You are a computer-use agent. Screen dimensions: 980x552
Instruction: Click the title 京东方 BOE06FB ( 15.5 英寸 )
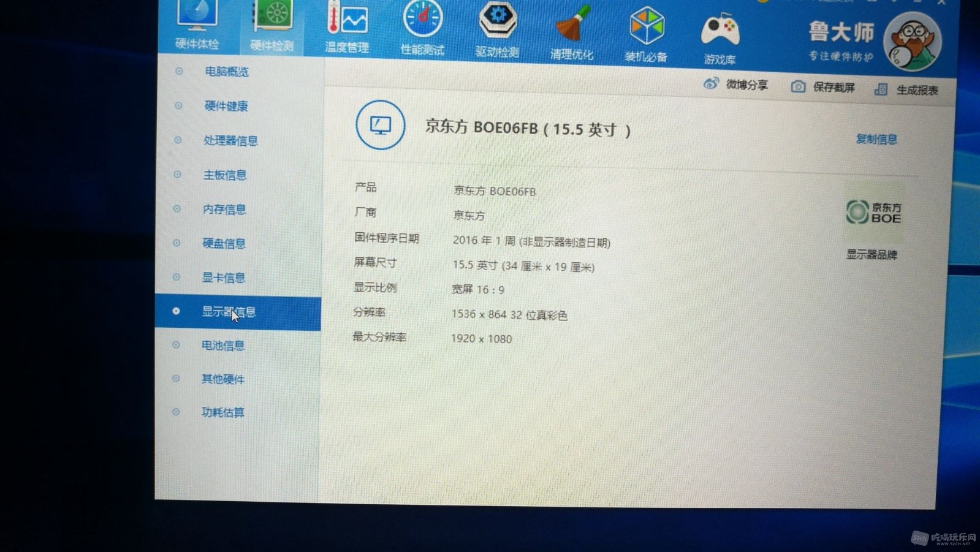point(528,129)
